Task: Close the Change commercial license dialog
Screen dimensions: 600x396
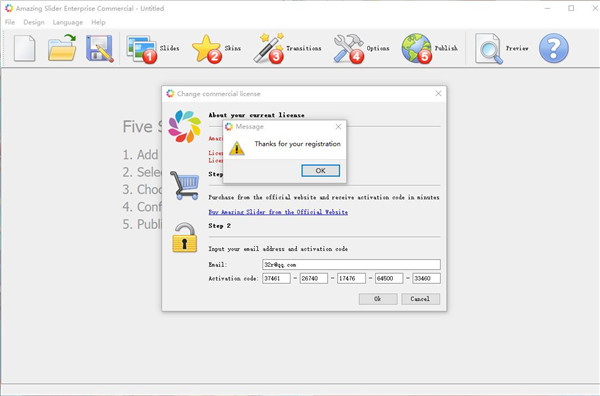Action: point(439,94)
